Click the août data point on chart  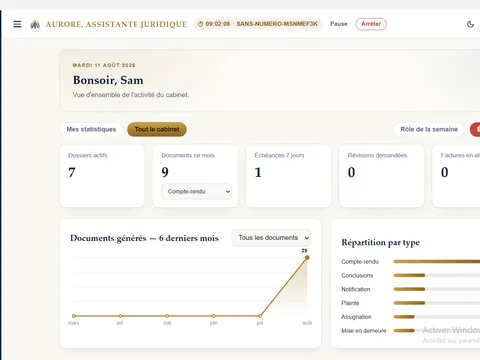307,258
